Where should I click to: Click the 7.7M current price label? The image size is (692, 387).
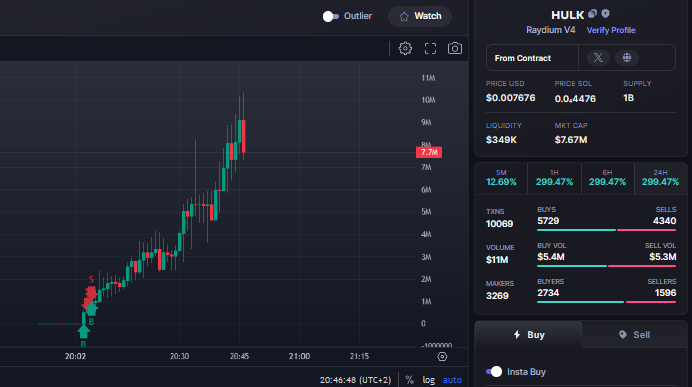429,152
